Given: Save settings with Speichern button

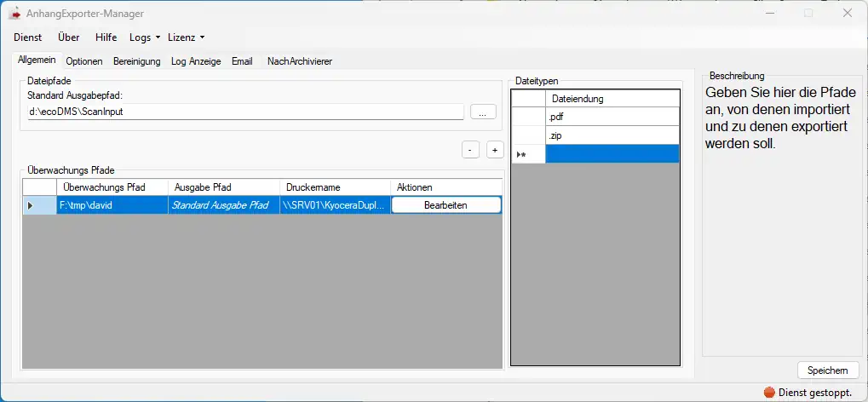Looking at the screenshot, I should tap(828, 370).
